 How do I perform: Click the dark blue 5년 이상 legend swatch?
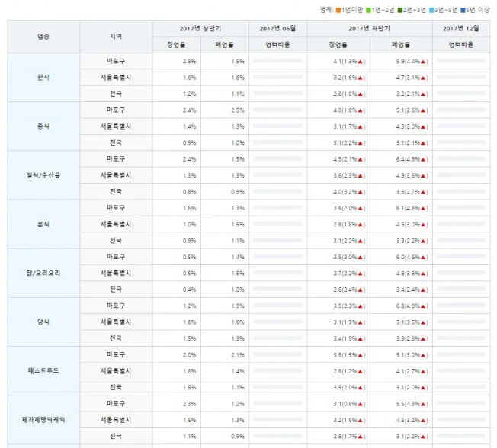tap(463, 11)
